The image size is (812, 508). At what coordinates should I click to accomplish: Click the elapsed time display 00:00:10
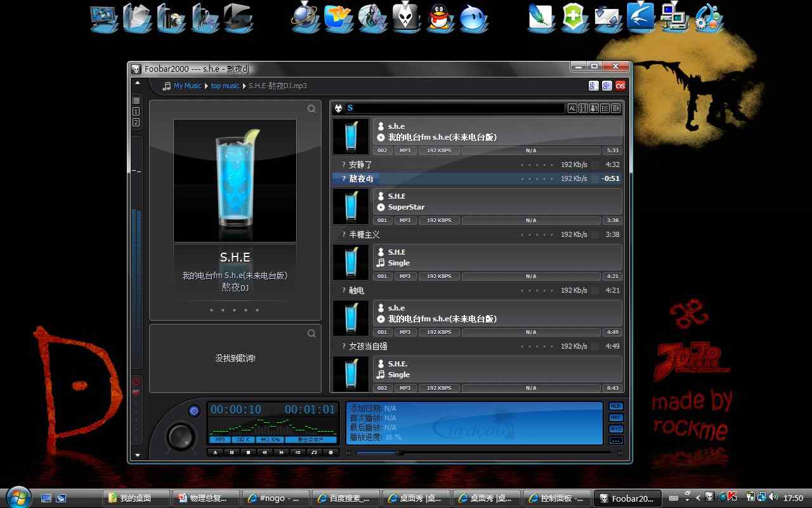[x=236, y=410]
